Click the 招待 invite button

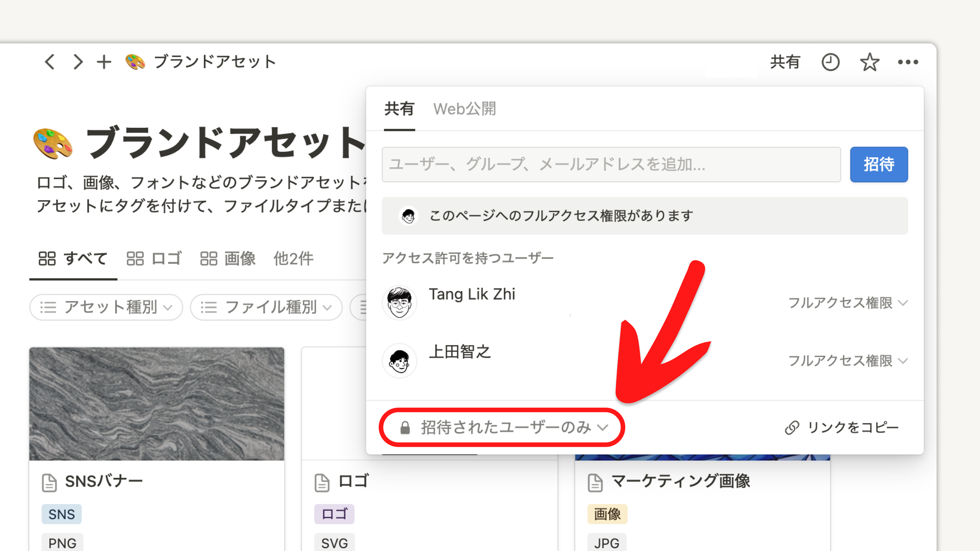878,164
